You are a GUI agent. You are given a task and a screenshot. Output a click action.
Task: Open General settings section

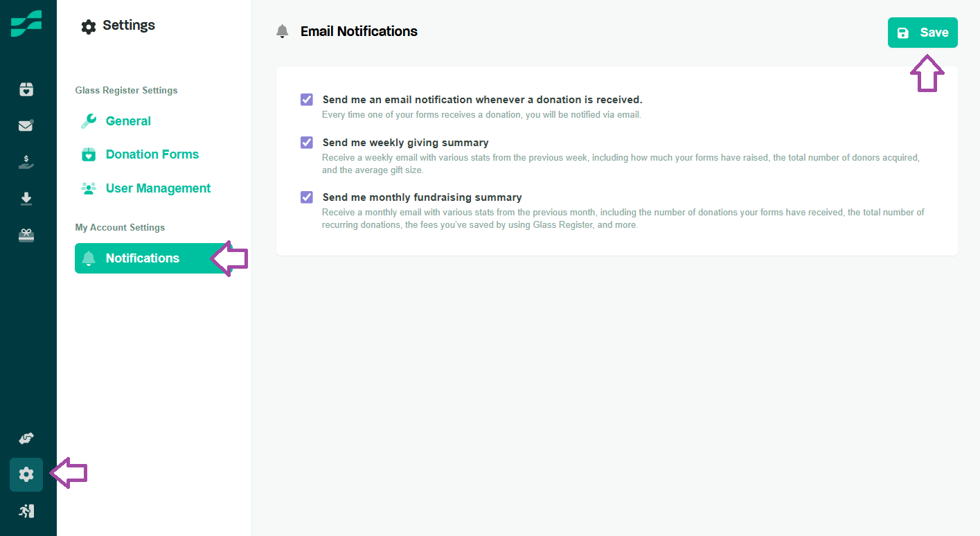coord(128,121)
